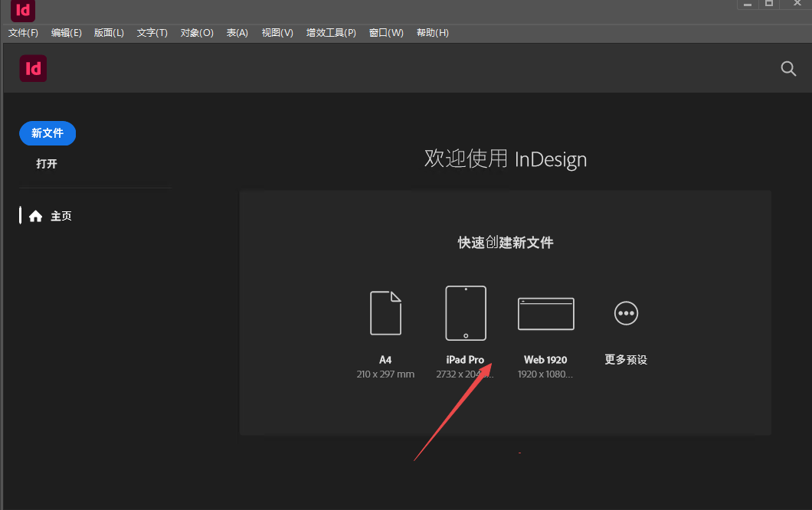Viewport: 812px width, 510px height.
Task: Open the 版面(L) menu
Action: pos(109,33)
